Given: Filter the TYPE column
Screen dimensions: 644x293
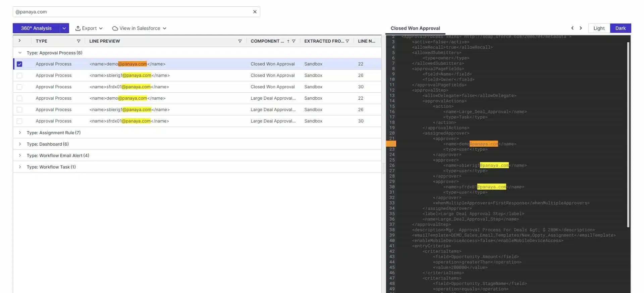Looking at the screenshot, I should (78, 41).
